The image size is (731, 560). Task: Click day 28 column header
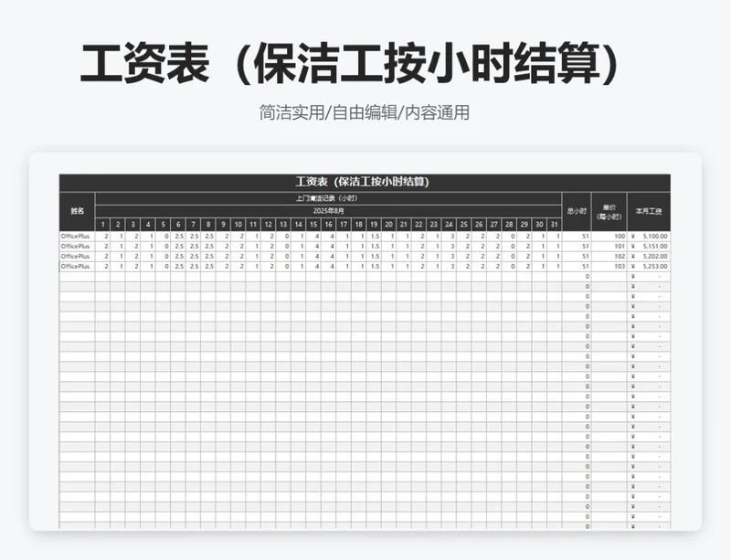point(509,225)
